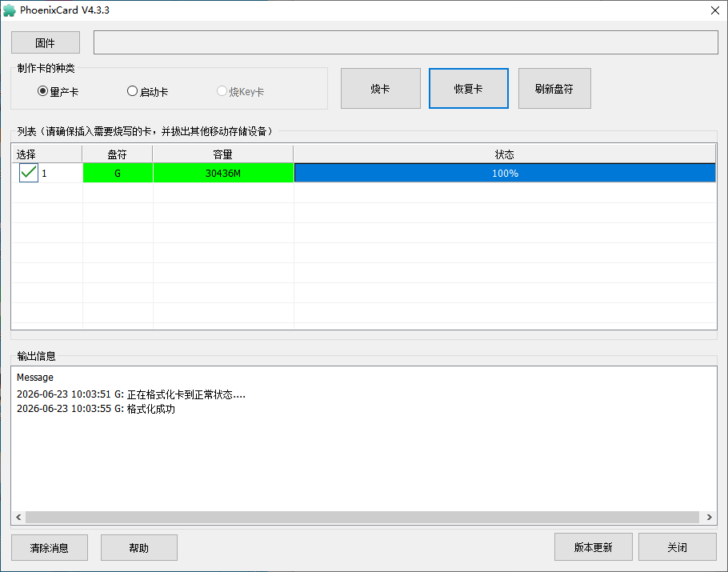Viewport: 728px width, 572px height.
Task: Refresh drive letters with 刷新盘符
Action: (554, 89)
